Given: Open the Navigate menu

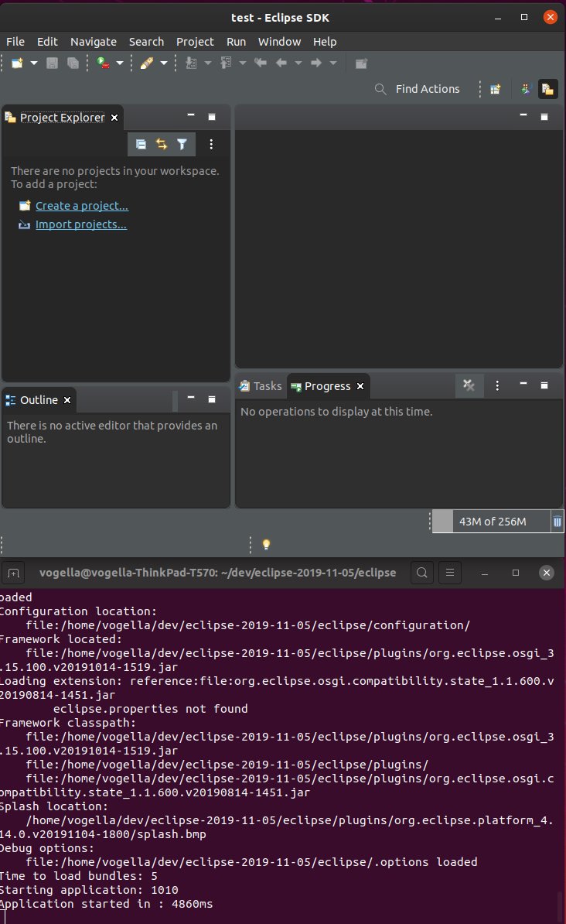Looking at the screenshot, I should pos(93,42).
